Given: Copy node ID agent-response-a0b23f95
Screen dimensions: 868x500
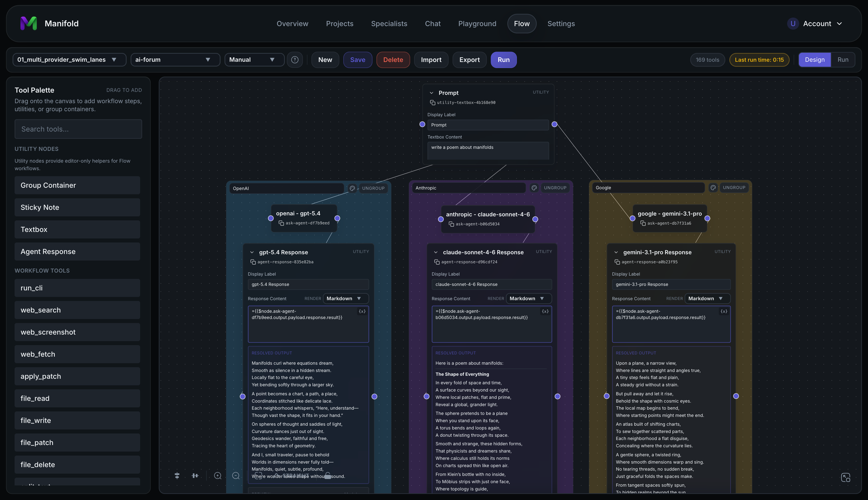Looking at the screenshot, I should (x=617, y=262).
